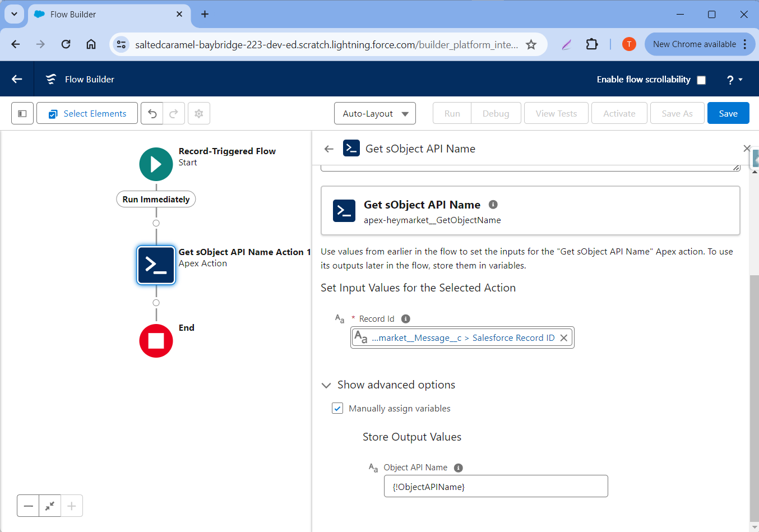Close the Flow Builder browser tab

point(179,14)
